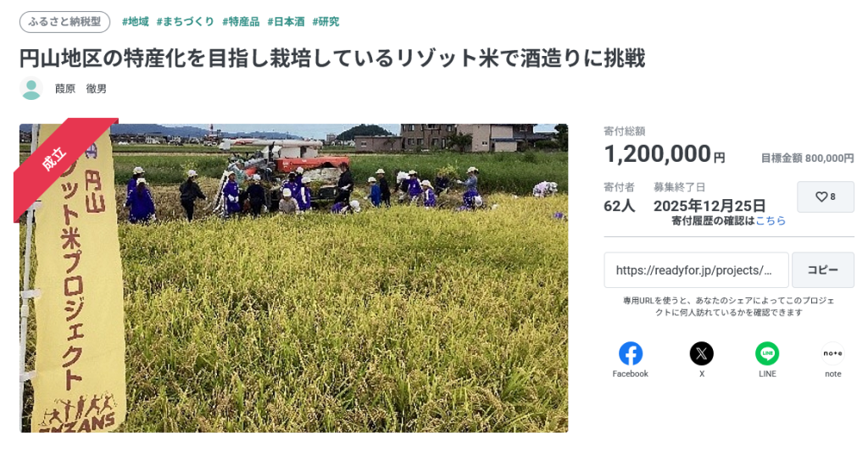Open the #まちづくり hashtag

pyautogui.click(x=185, y=21)
